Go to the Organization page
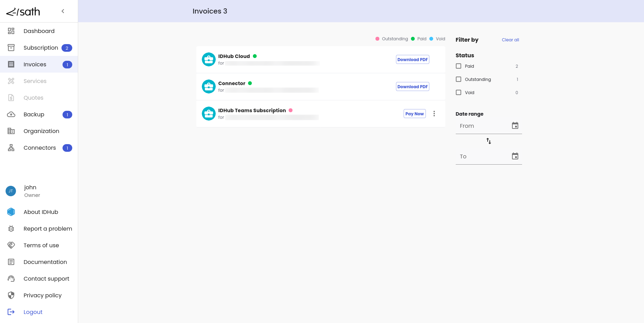Image resolution: width=644 pixels, height=323 pixels. [41, 131]
